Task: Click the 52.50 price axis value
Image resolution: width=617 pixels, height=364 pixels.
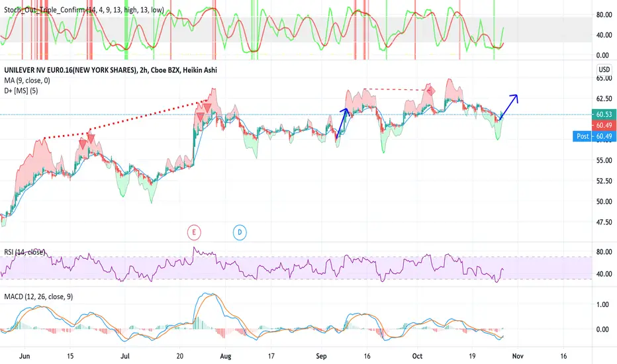Action: pyautogui.click(x=604, y=181)
